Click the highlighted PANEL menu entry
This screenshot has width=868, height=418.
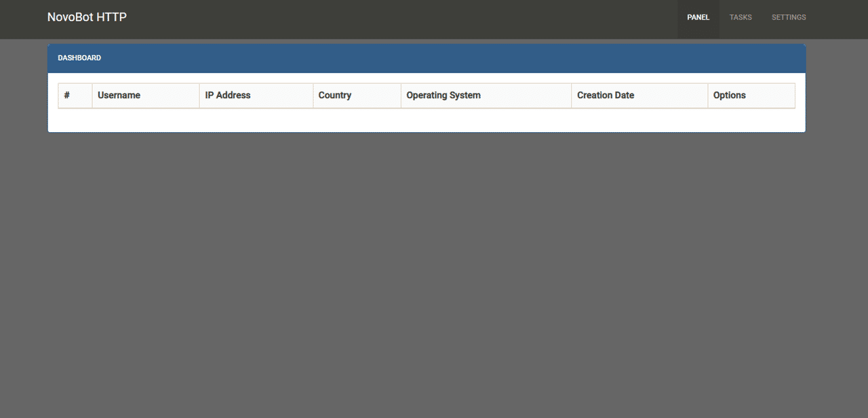(698, 17)
